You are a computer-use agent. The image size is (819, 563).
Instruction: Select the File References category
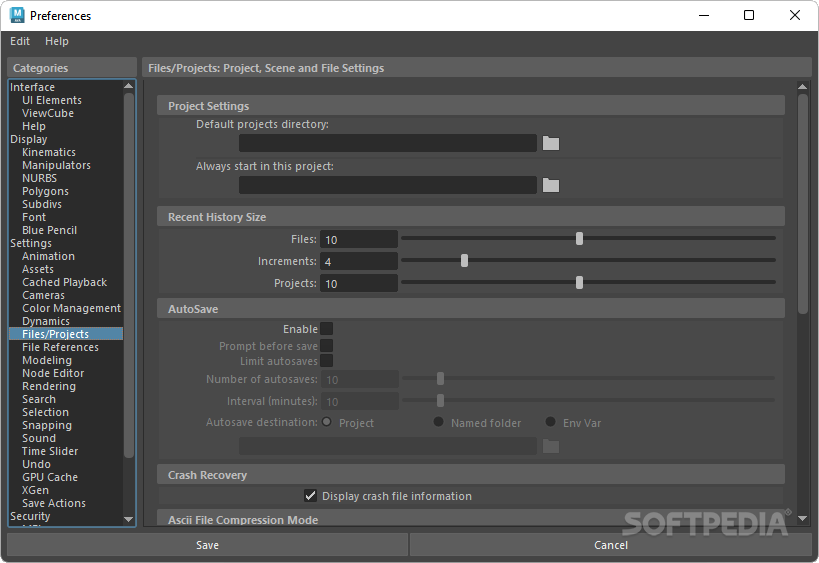(61, 347)
